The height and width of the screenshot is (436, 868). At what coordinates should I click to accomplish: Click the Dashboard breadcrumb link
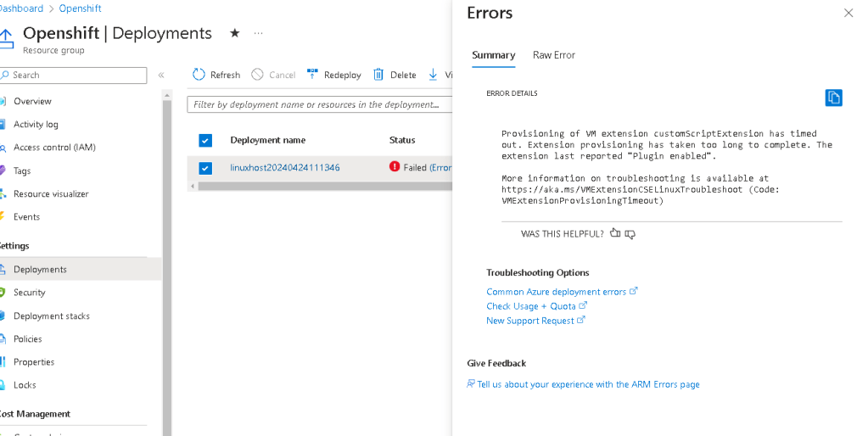tap(21, 8)
